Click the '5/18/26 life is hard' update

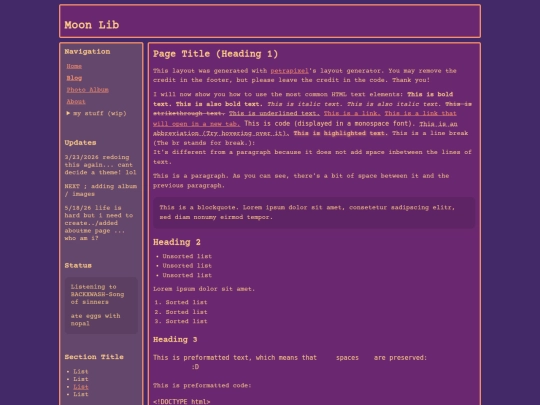coord(99,223)
